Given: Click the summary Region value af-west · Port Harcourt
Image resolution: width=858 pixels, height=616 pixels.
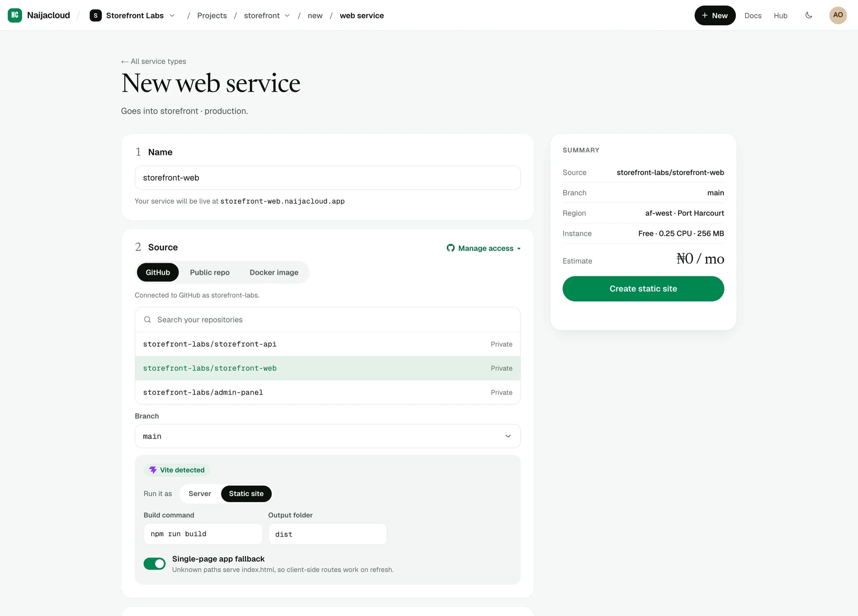Looking at the screenshot, I should pos(684,213).
